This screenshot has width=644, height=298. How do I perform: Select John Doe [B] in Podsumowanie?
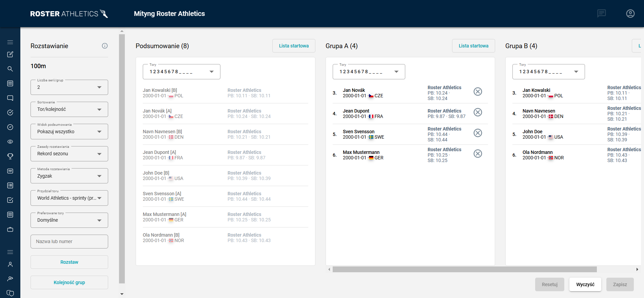tap(226, 176)
